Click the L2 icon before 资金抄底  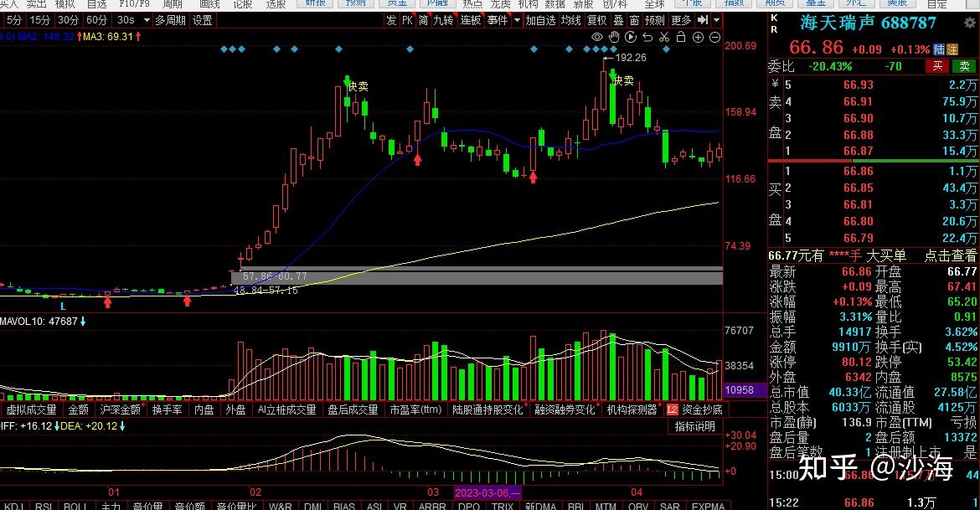pyautogui.click(x=673, y=410)
